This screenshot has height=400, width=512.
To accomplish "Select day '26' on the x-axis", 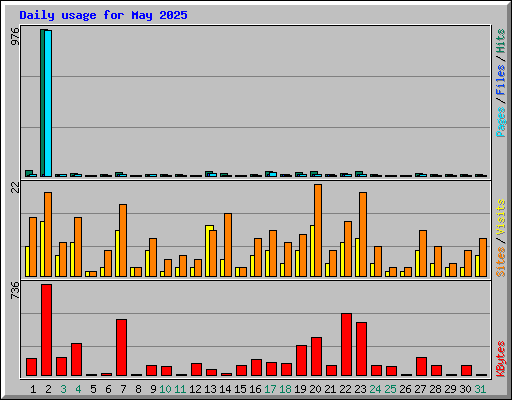I will 405,389.
